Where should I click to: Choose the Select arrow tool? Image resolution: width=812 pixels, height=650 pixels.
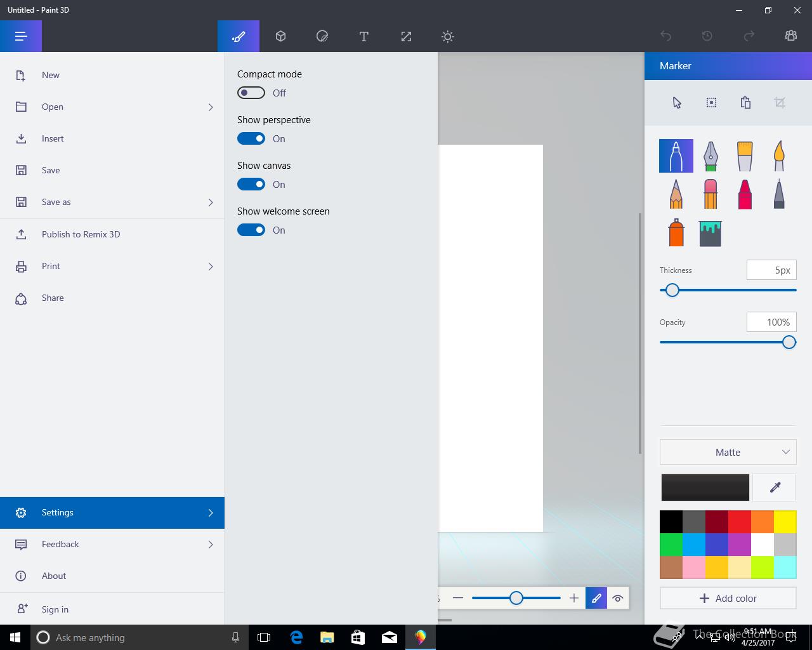coord(677,103)
